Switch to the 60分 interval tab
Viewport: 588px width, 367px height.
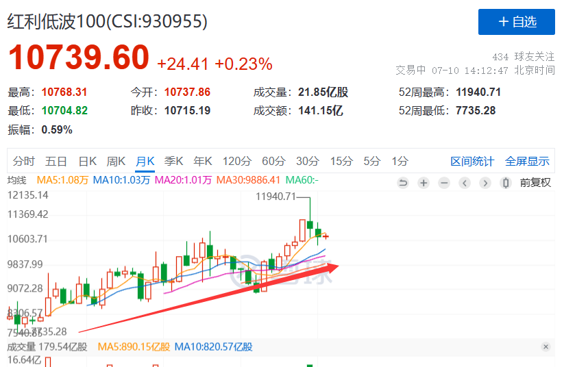click(273, 162)
